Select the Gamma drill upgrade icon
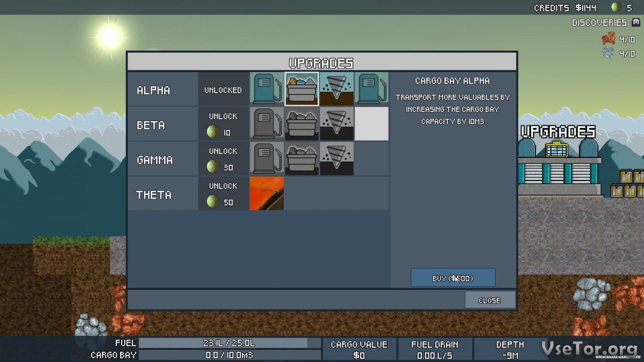Image resolution: width=644 pixels, height=362 pixels. point(337,159)
